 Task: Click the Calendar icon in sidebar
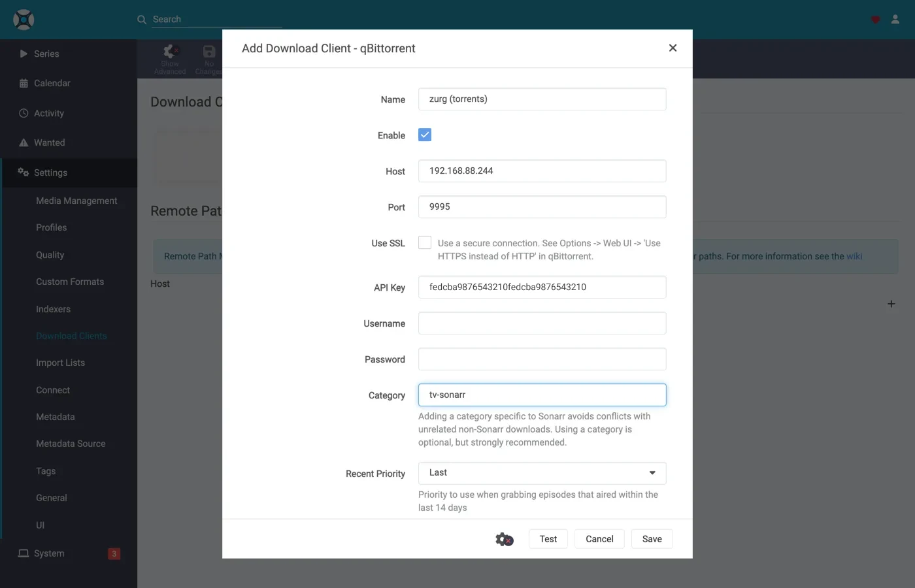[x=24, y=83]
